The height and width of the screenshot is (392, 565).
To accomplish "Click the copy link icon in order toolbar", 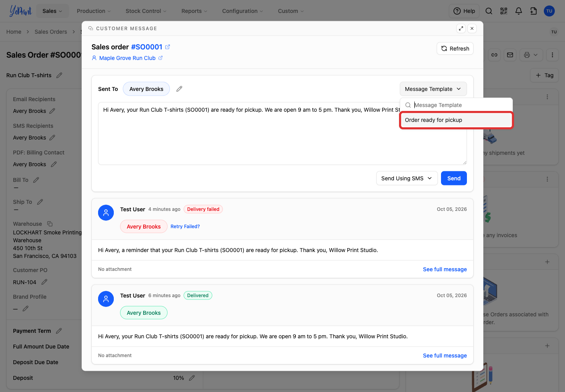I will click(494, 55).
